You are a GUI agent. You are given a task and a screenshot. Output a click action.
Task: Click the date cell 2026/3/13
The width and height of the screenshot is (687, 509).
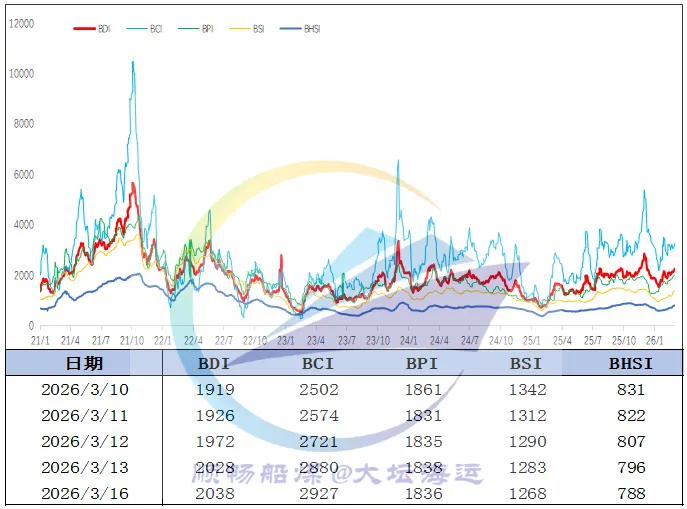click(85, 467)
